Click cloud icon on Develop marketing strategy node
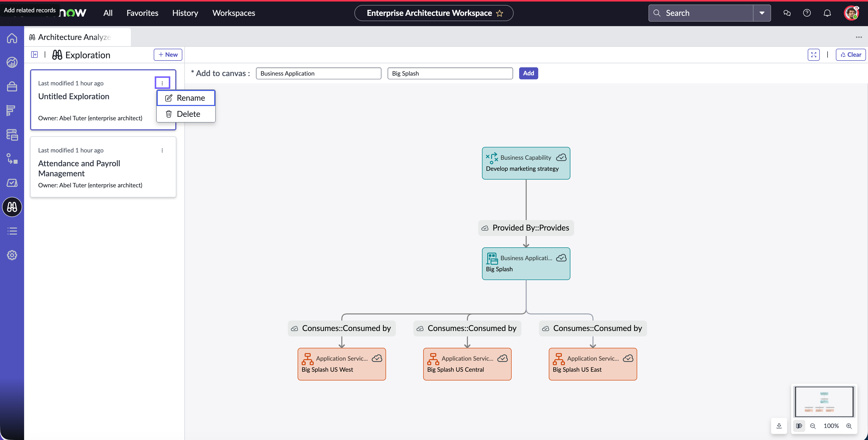This screenshot has height=440, width=868. (561, 157)
